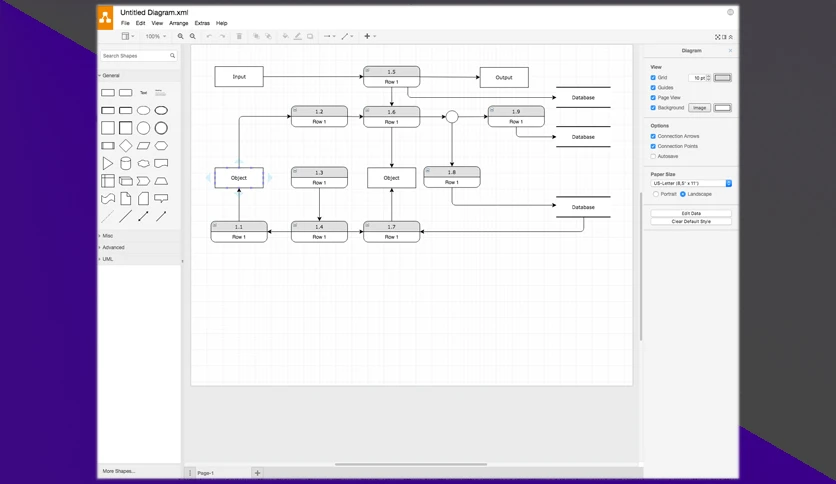
Task: Select the callout speech bubble shape
Action: point(161,199)
